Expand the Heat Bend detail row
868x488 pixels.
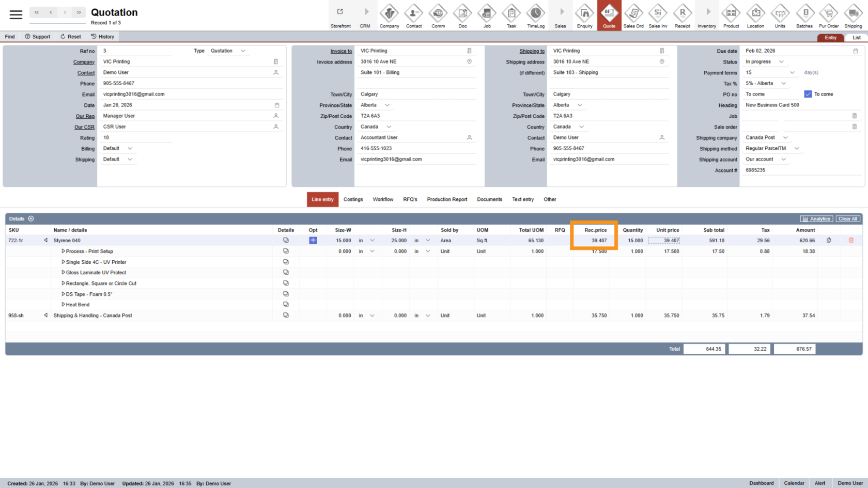click(63, 305)
